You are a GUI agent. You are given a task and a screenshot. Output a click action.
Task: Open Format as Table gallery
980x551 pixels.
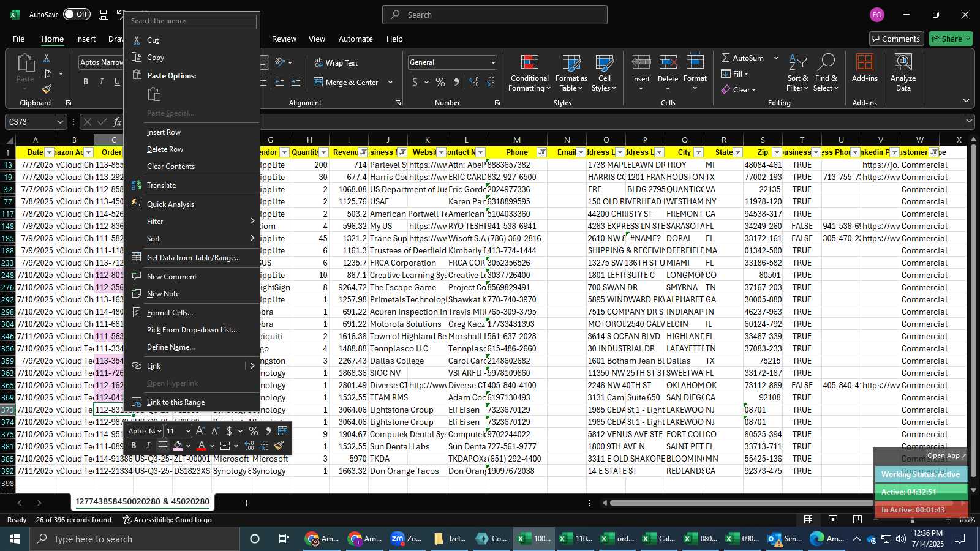[x=571, y=73]
